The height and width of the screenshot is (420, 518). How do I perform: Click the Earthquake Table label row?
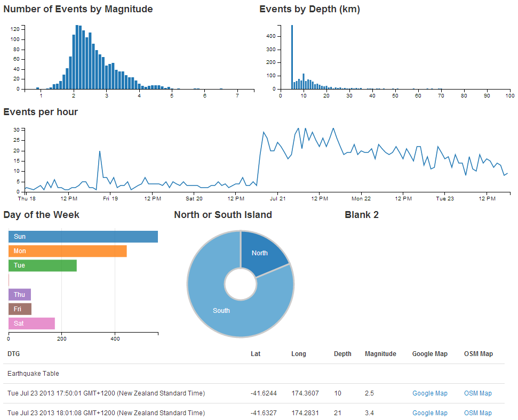[33, 374]
